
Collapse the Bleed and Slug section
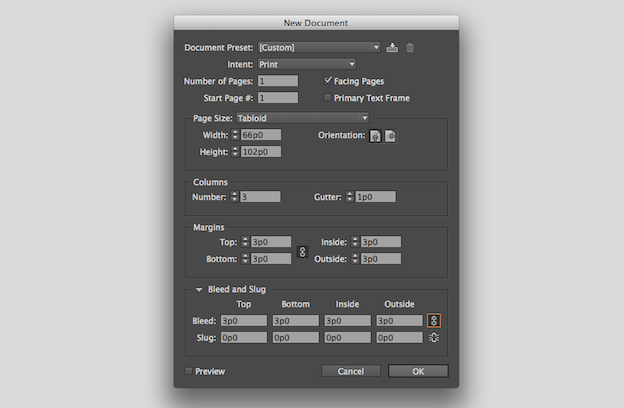[199, 289]
